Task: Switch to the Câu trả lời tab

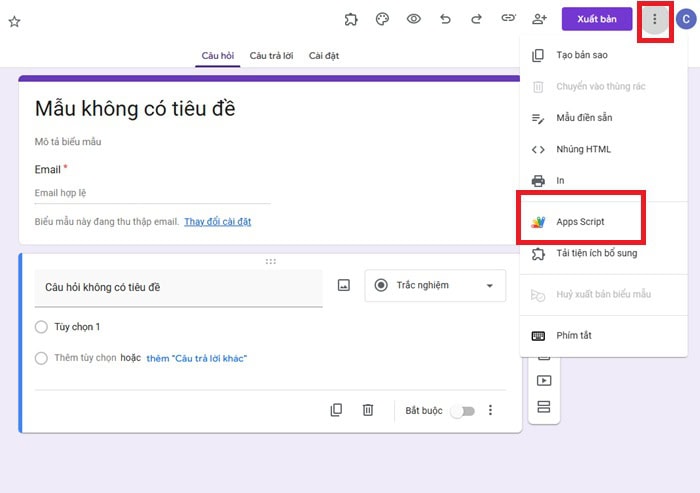Action: (273, 56)
